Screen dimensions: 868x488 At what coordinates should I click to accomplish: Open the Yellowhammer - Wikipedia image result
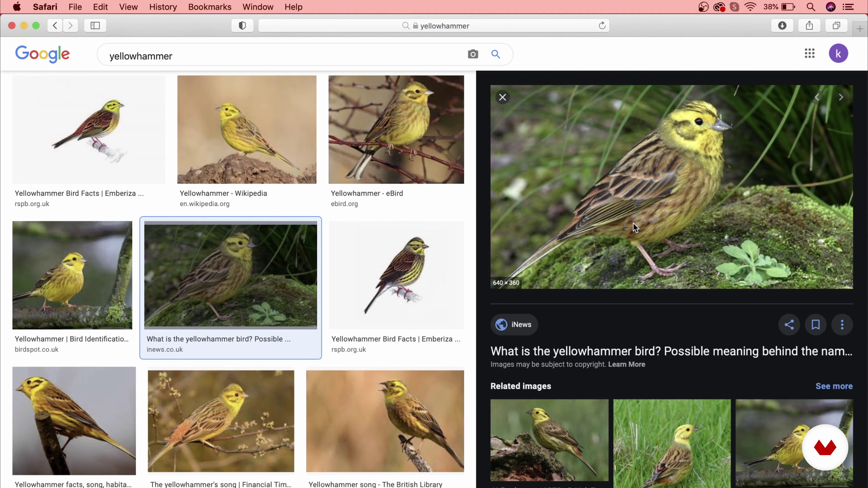coord(247,130)
